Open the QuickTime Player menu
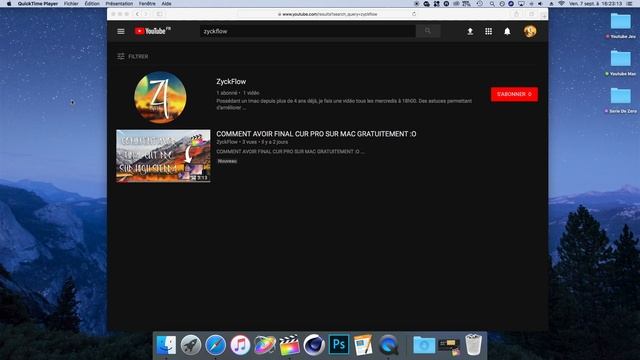This screenshot has width=640, height=360. click(38, 4)
